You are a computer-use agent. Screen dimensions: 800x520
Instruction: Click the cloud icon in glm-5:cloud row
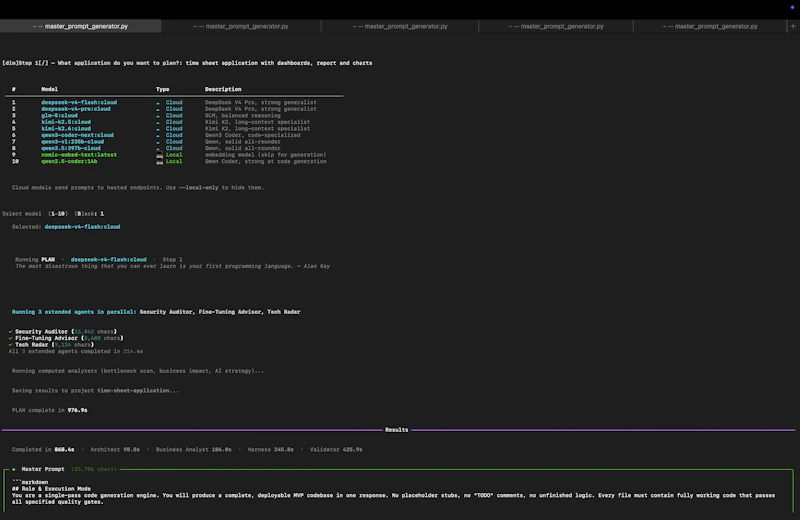(x=158, y=116)
